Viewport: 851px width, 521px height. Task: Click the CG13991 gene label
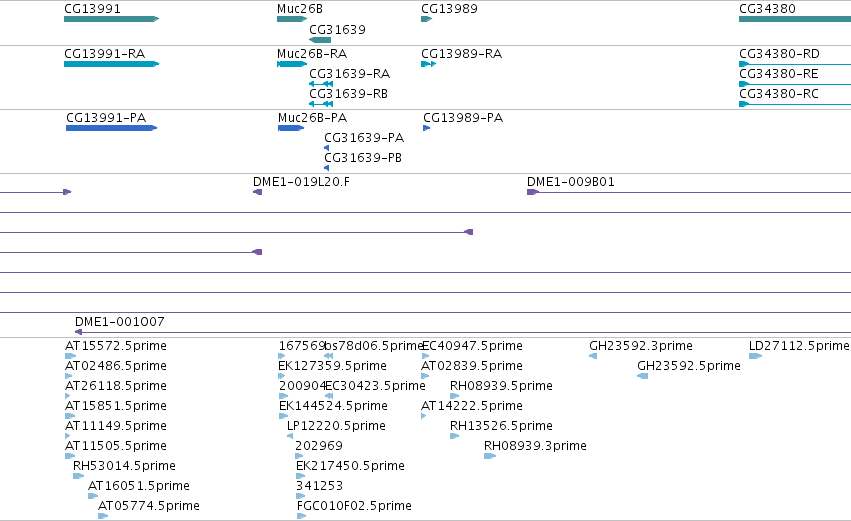(92, 9)
